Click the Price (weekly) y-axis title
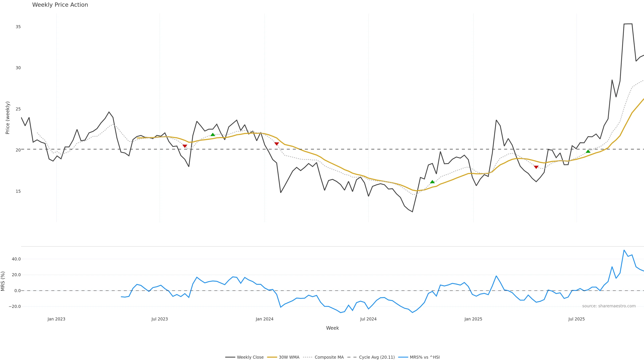This screenshot has width=644, height=362. [x=8, y=118]
